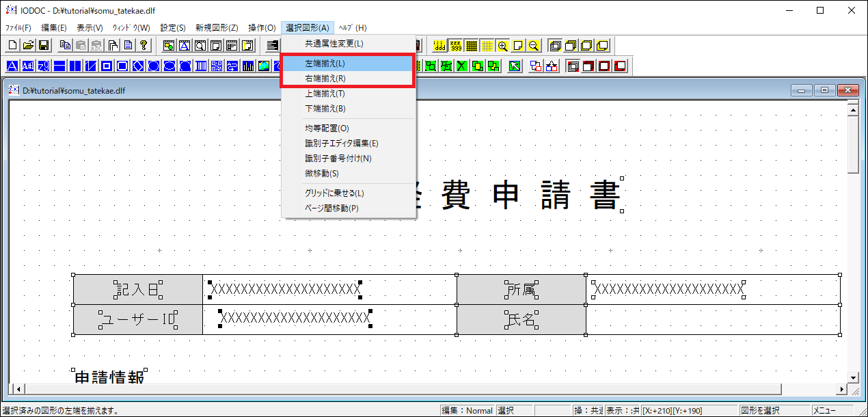Open the 表示(V) menu
This screenshot has width=868, height=417.
coord(90,28)
